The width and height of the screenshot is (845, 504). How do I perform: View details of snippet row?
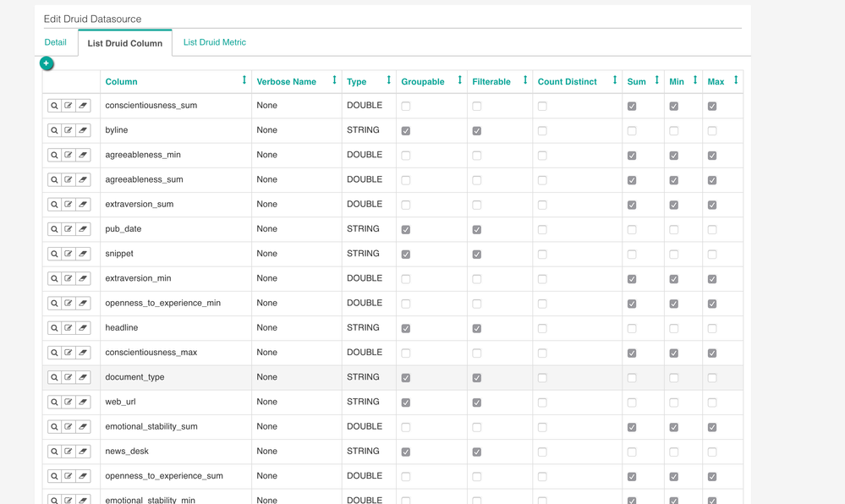click(x=54, y=254)
